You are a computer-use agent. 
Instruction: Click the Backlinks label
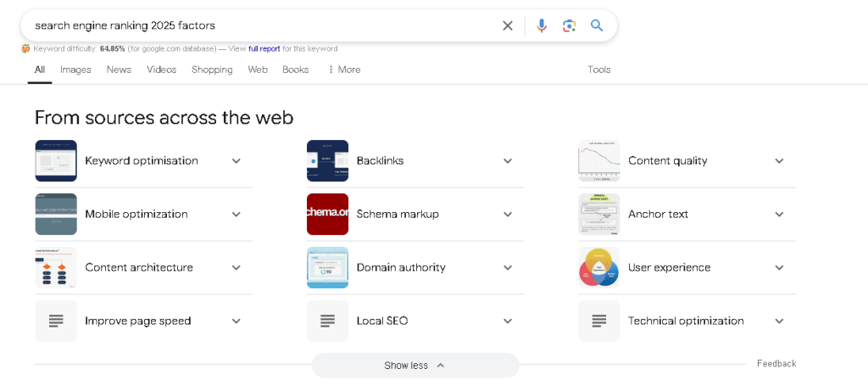coord(380,161)
